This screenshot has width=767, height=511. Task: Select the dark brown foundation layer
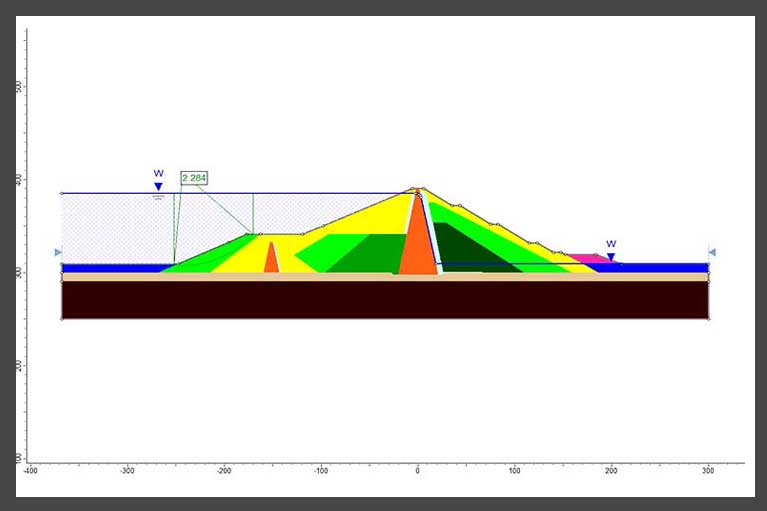385,300
